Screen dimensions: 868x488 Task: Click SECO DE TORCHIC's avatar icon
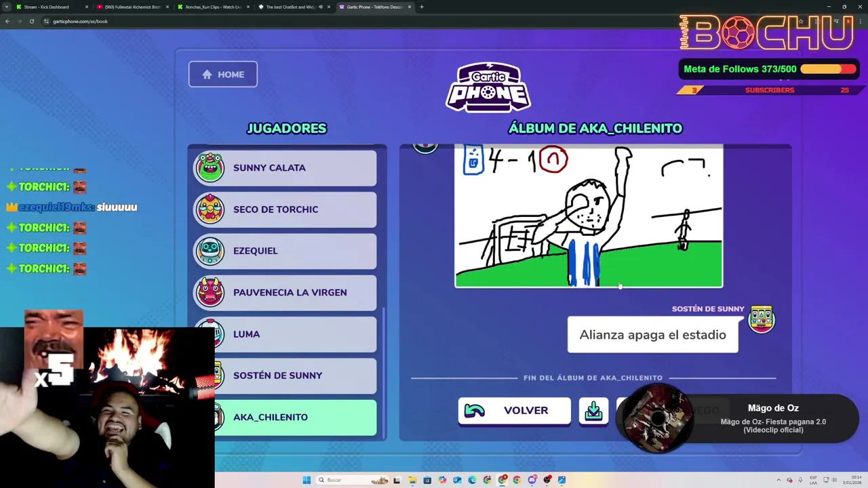pos(210,209)
